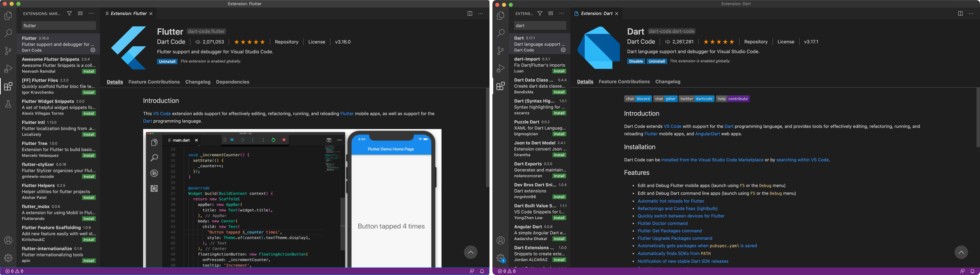Click Flutter demo screenshot image

292,198
